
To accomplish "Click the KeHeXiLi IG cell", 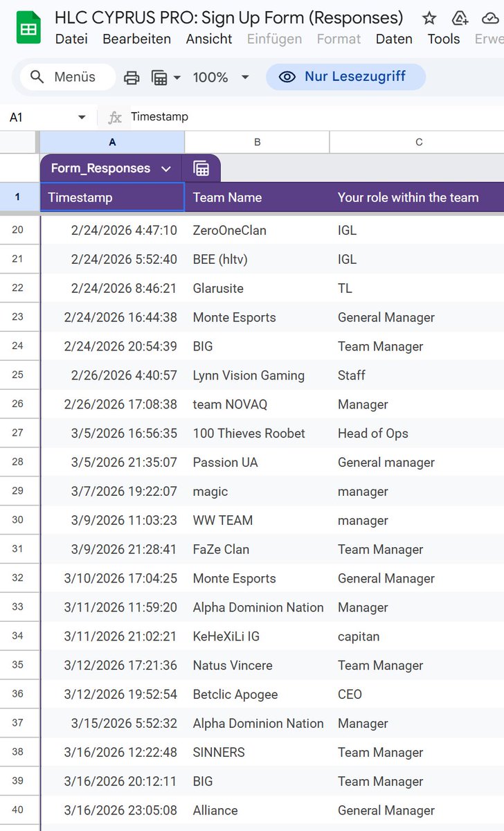I will click(257, 636).
